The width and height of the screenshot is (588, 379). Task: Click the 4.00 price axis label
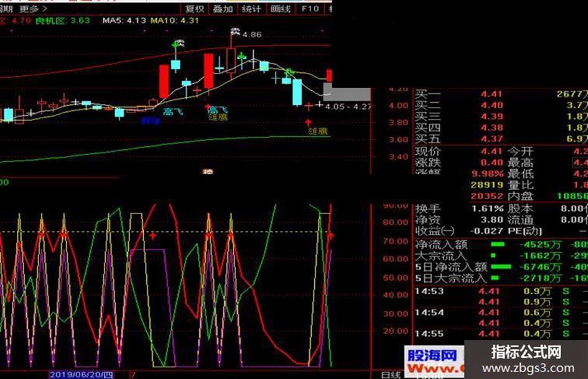pyautogui.click(x=398, y=105)
